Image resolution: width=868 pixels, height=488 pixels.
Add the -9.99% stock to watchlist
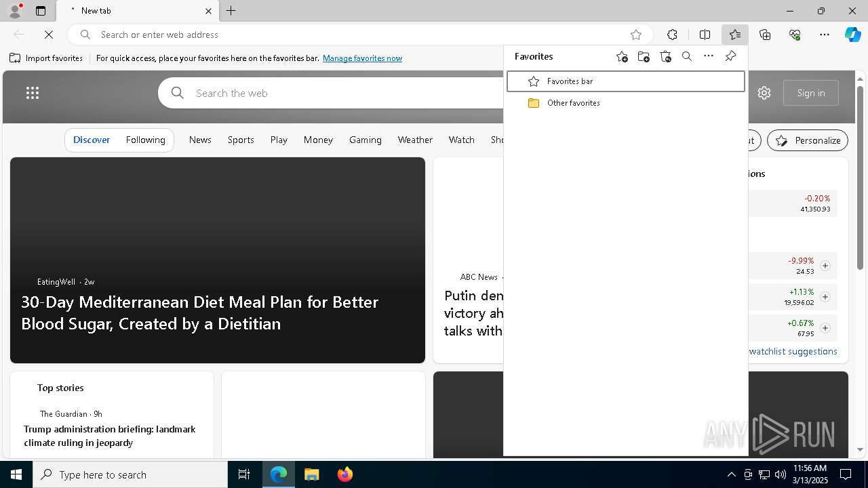tap(825, 266)
